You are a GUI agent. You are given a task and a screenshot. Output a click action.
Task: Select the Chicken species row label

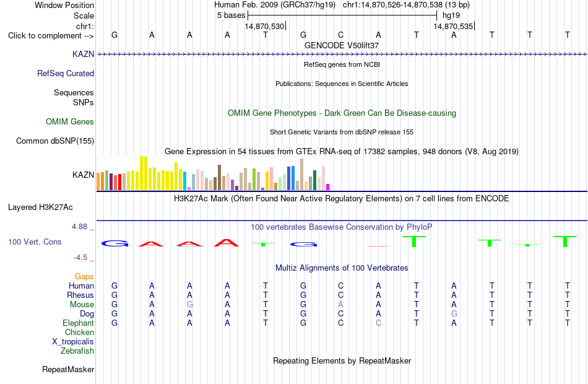[x=79, y=332]
